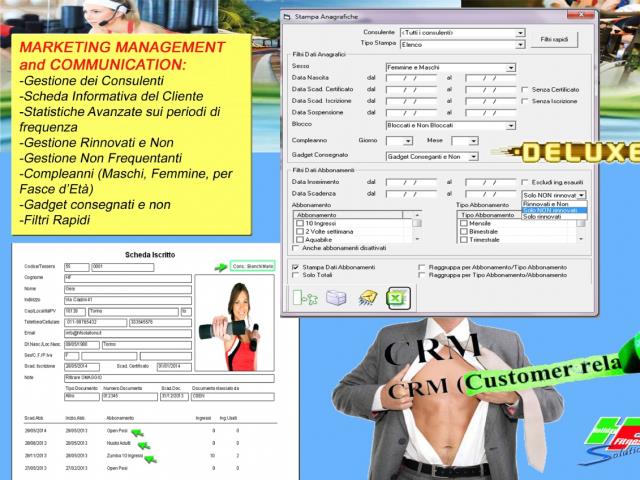This screenshot has width=640, height=480.
Task: Uncheck Stampa Dati Abbonamenti
Action: pos(296,267)
